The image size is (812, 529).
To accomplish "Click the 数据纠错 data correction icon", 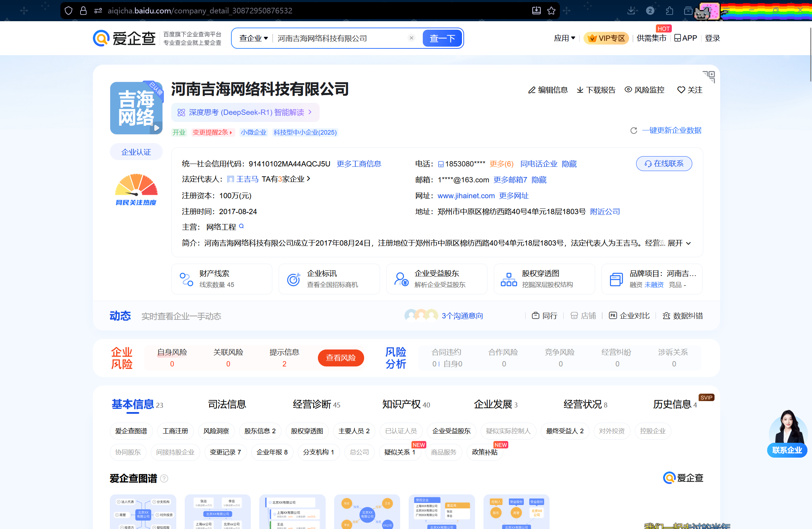I will coord(666,315).
